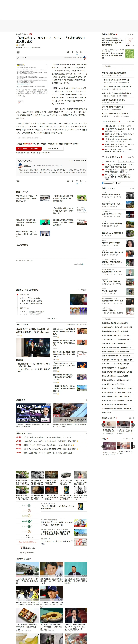Screen dimensions: 138x644
Task: Click mail share icon below the comment box
Action: [68, 181]
